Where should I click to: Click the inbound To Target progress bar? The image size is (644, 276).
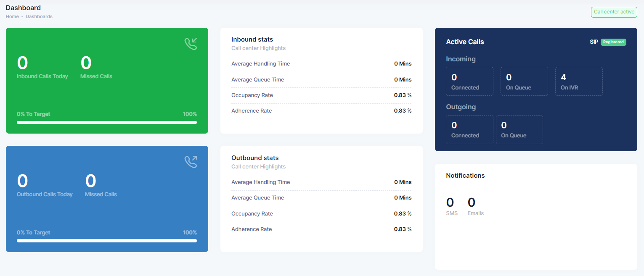pyautogui.click(x=107, y=122)
